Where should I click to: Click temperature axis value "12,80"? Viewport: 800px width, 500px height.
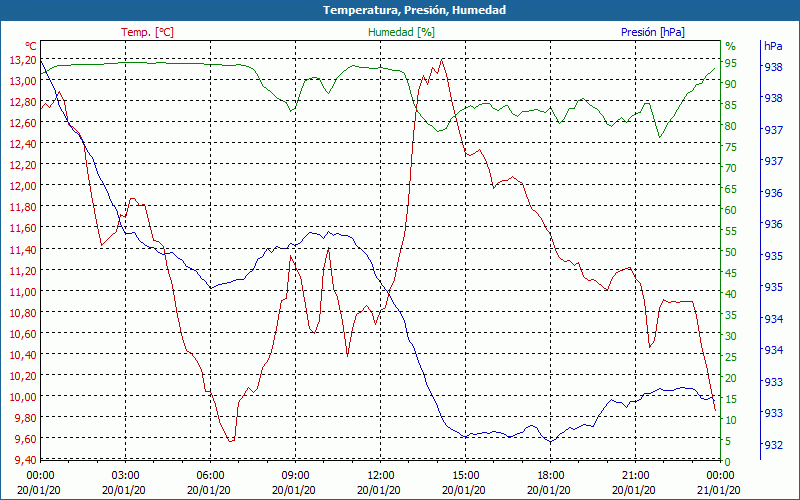[x=23, y=102]
